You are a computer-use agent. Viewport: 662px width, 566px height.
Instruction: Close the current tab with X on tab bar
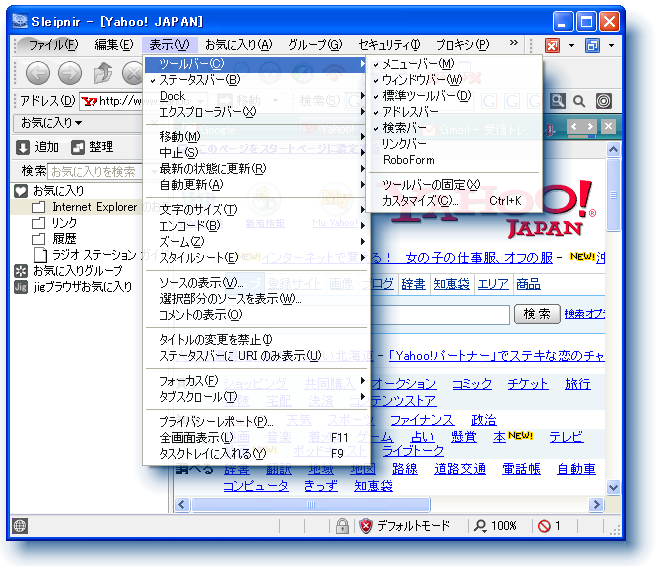[x=608, y=126]
